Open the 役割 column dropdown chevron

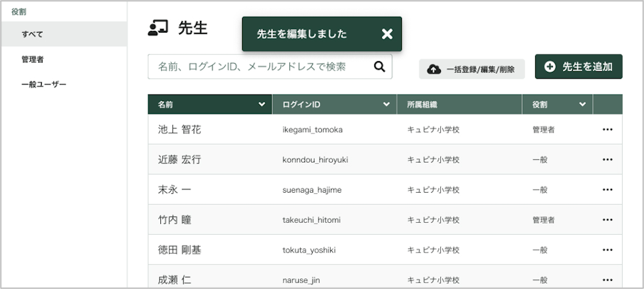(x=582, y=105)
